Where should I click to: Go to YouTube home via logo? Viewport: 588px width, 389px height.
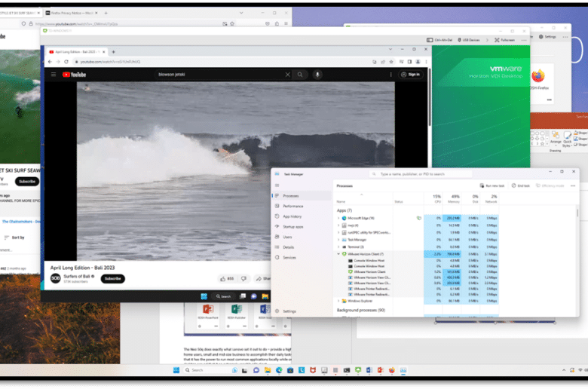tap(74, 75)
